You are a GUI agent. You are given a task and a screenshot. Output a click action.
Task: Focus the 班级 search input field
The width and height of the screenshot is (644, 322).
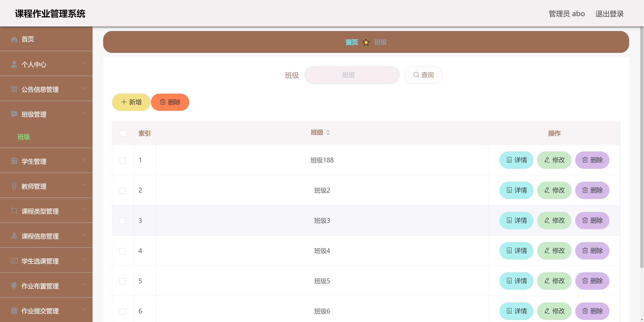[352, 75]
